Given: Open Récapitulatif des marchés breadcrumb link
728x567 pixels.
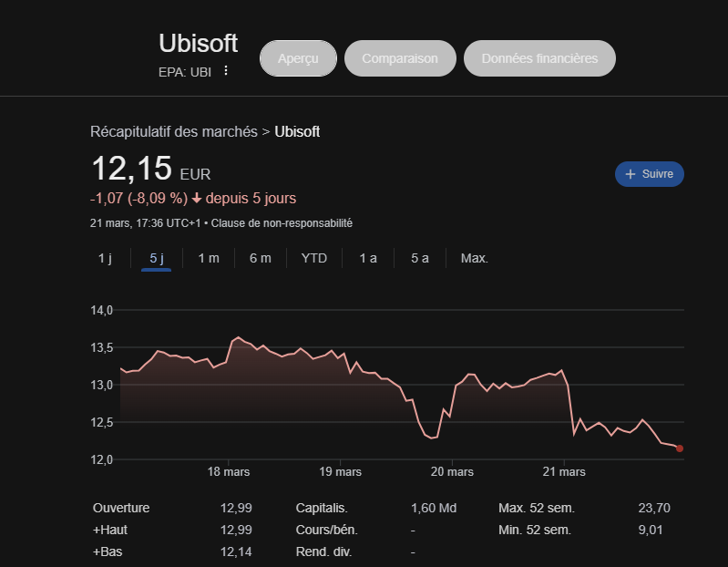Looking at the screenshot, I should click(174, 131).
